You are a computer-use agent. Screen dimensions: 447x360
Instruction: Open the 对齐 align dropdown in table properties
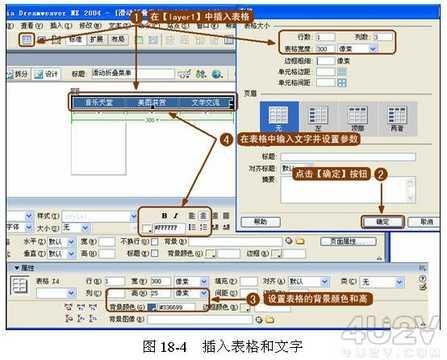tap(309, 282)
